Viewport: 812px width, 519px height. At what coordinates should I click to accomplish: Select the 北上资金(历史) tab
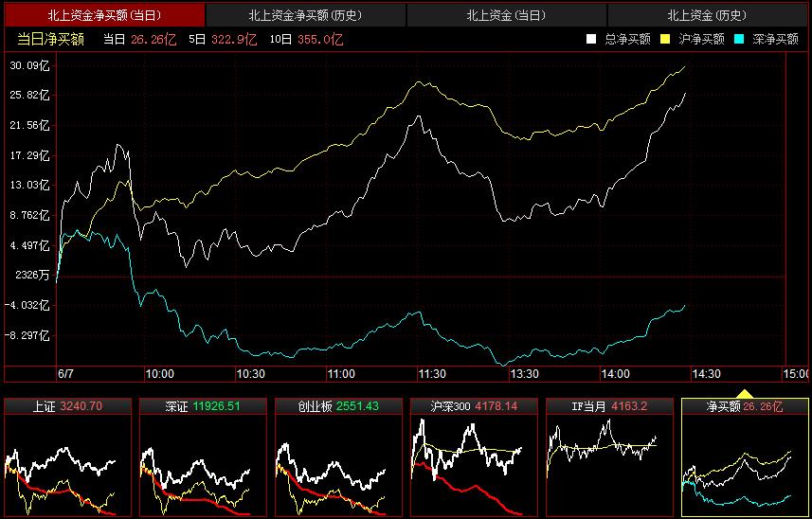707,14
